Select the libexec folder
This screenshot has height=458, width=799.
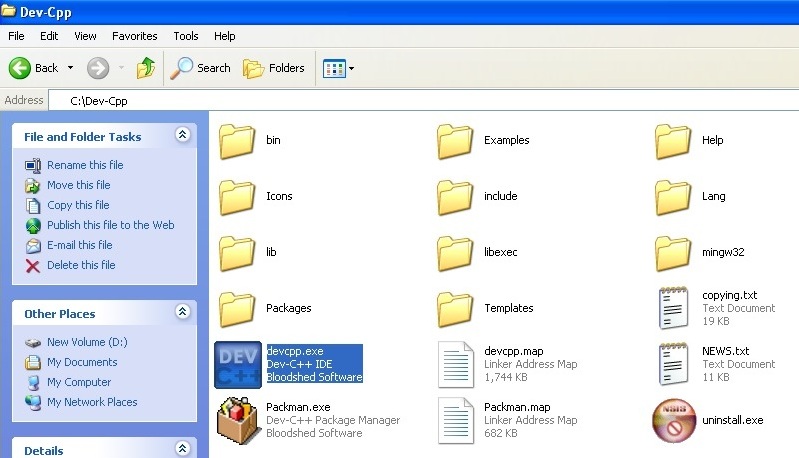coord(455,253)
